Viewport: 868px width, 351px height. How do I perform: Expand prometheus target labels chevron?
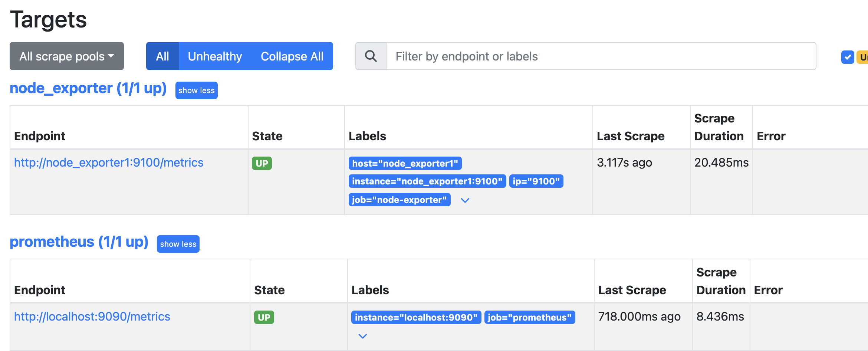coord(362,336)
